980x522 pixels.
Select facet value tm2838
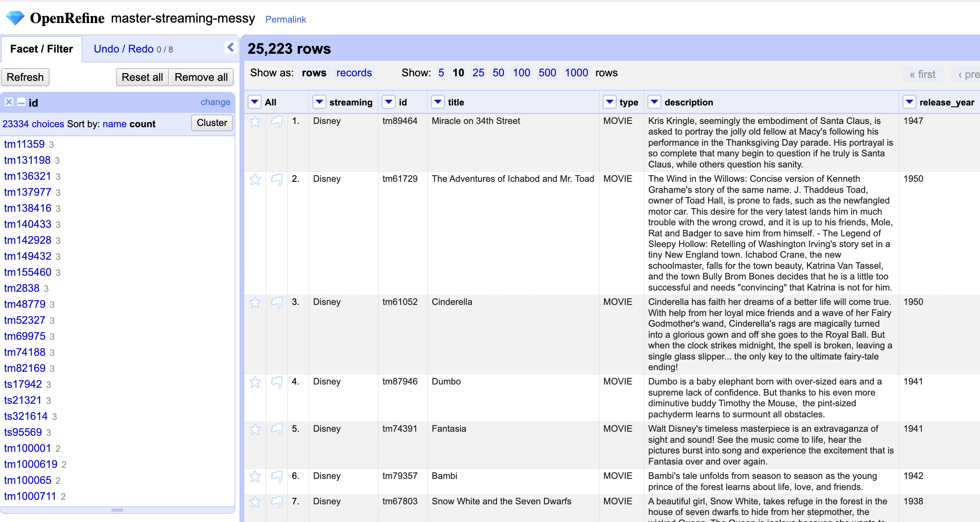pos(22,288)
